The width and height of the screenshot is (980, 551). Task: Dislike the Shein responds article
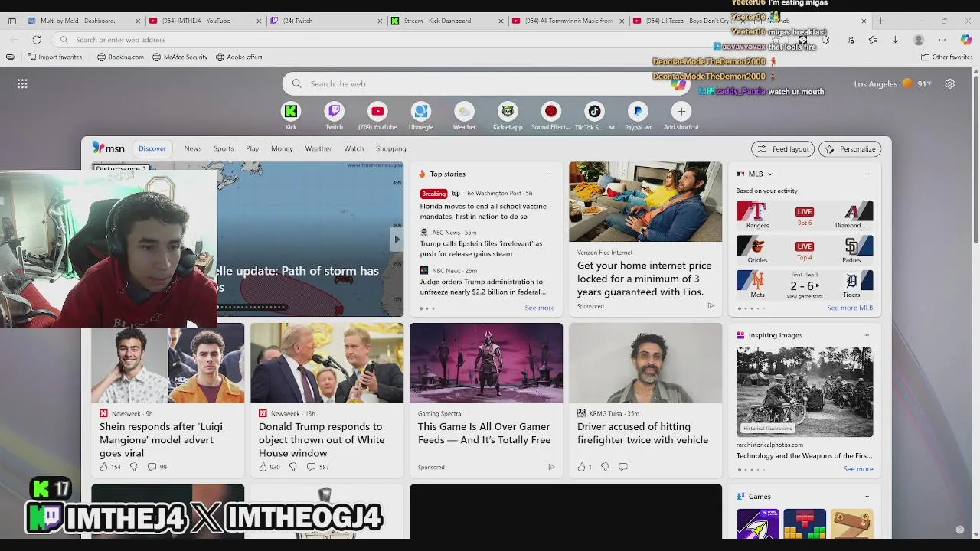(133, 467)
